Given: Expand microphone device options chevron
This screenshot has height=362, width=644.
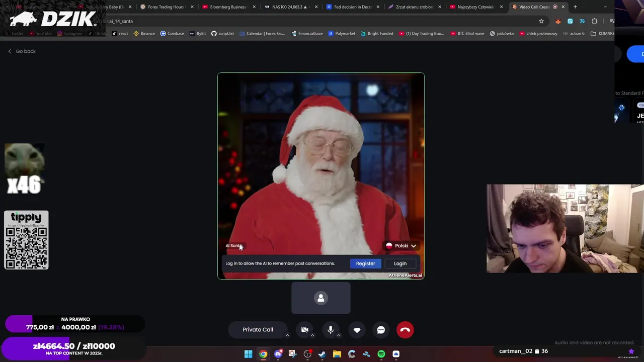Looking at the screenshot, I should (x=339, y=335).
